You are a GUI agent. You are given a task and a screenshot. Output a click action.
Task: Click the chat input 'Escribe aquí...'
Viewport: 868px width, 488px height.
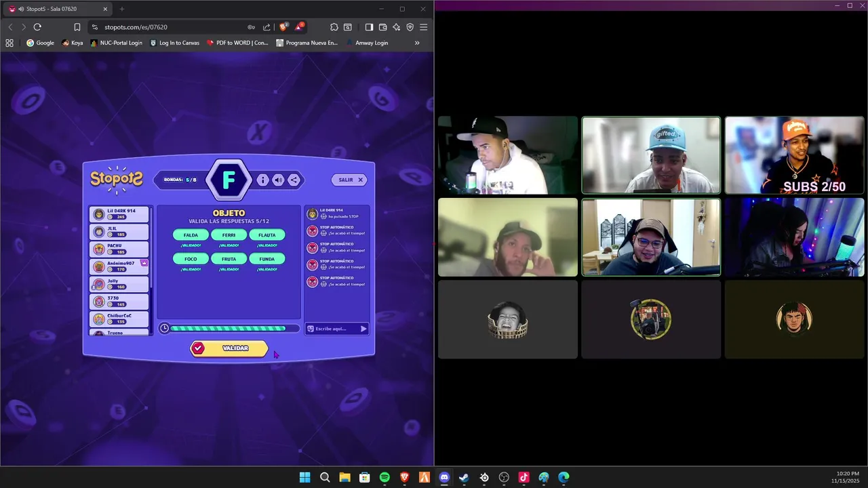[336, 329]
